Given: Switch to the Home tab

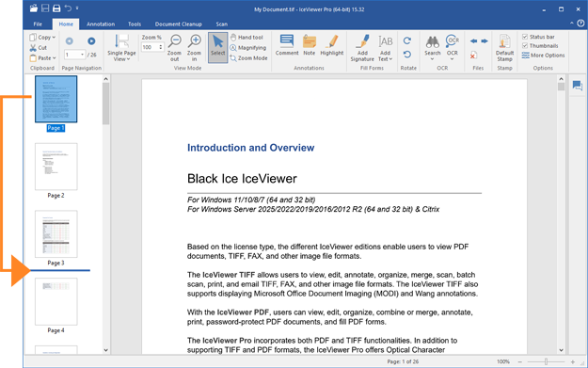Looking at the screenshot, I should tap(66, 24).
